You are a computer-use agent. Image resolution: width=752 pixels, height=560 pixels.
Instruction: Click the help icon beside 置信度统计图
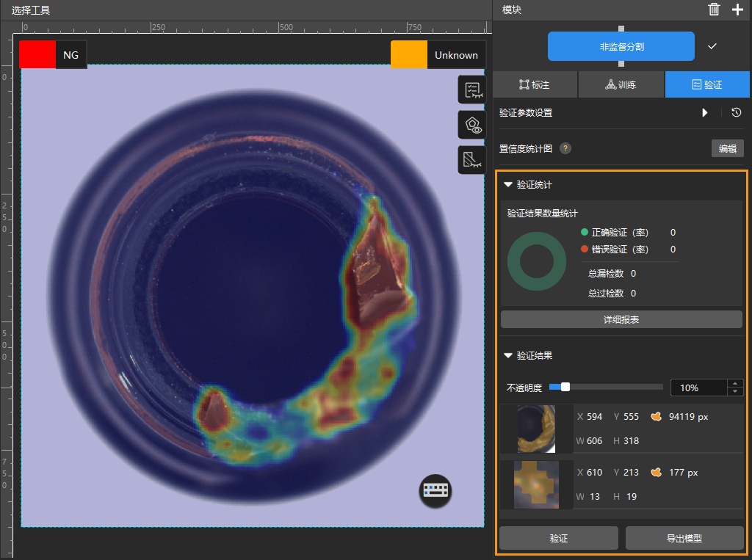pos(565,148)
